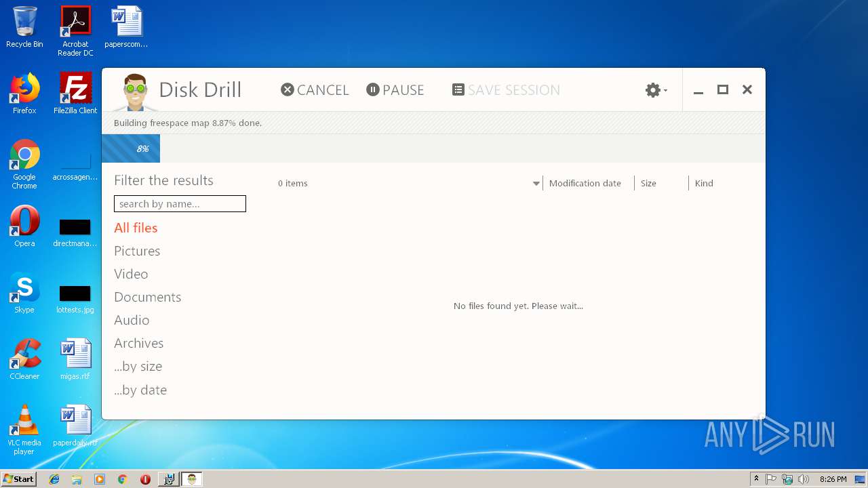Select the Skype desktop shortcut
868x488 pixels.
coord(24,293)
